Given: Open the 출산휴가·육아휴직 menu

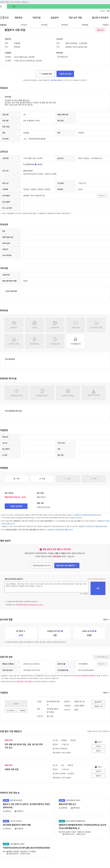Looking at the screenshot, I should click(100, 18).
